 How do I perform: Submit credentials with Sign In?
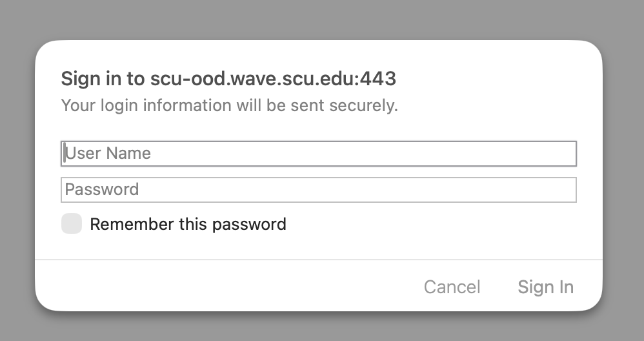tap(545, 287)
